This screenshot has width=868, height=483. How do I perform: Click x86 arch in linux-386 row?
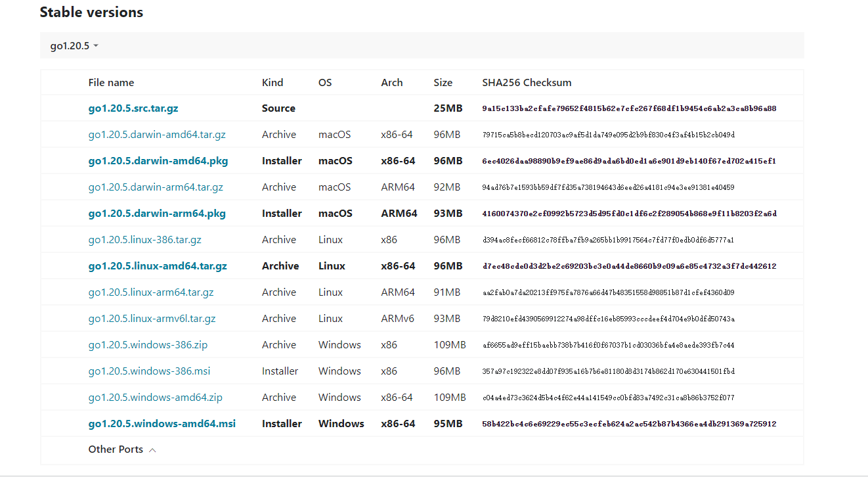(x=389, y=240)
